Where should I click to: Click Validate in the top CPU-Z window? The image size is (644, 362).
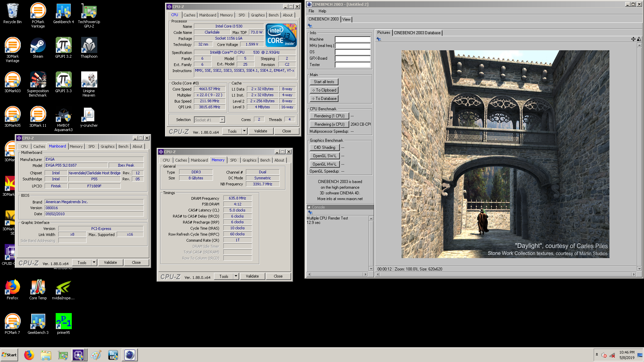pyautogui.click(x=261, y=131)
